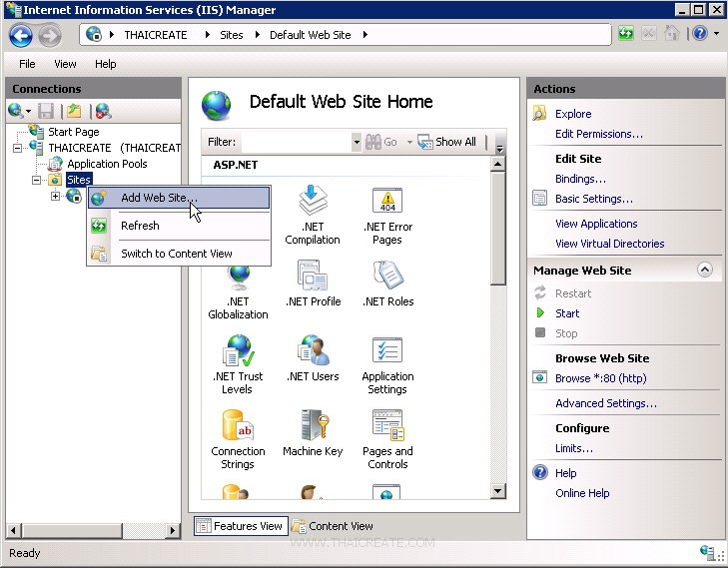
Task: Open the Help toolbar dropdown arrow
Action: point(717,33)
